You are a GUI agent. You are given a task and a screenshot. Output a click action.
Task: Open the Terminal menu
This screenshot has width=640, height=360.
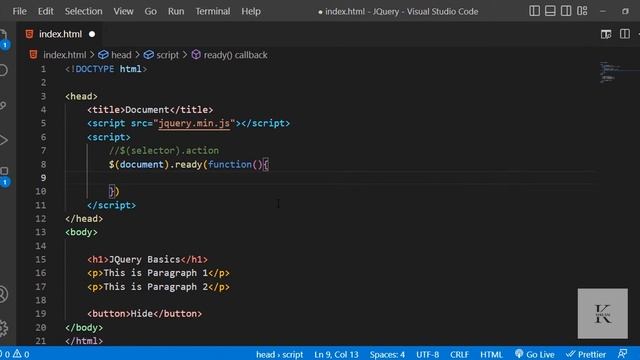coord(213,11)
